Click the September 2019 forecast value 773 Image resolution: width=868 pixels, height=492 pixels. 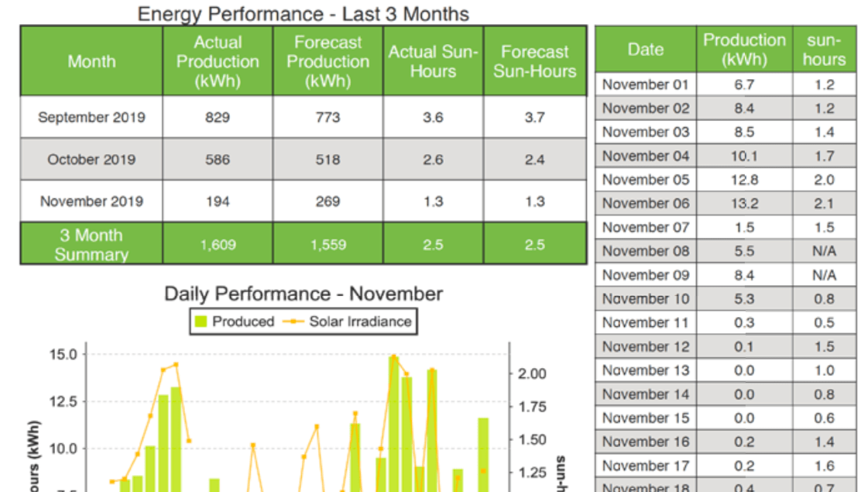click(328, 117)
